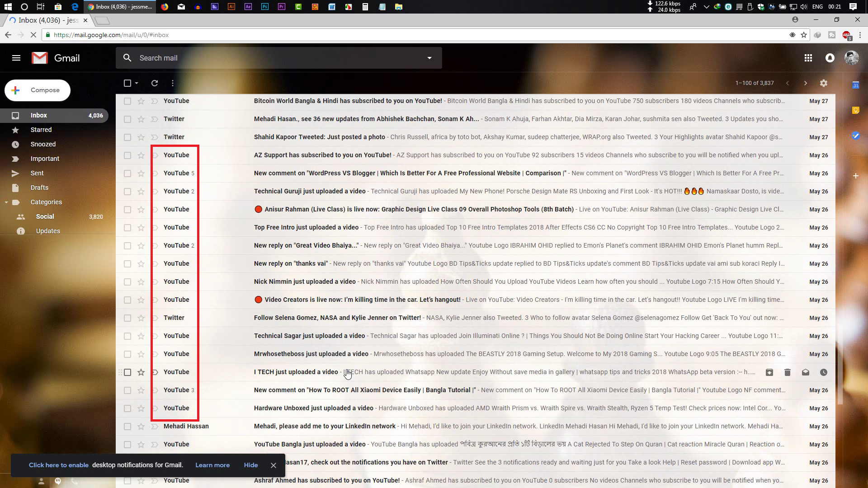Image resolution: width=868 pixels, height=488 pixels.
Task: Click the Compose button
Action: point(38,90)
